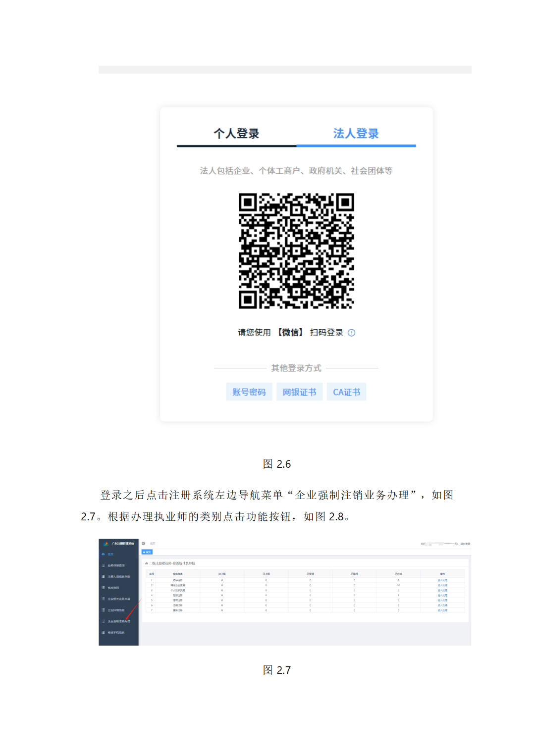Click the 已办结 column header

(398, 574)
